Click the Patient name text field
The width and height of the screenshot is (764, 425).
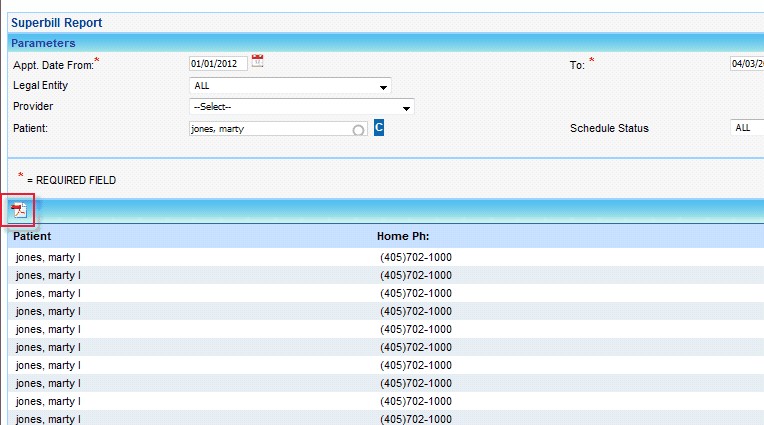[x=268, y=129]
